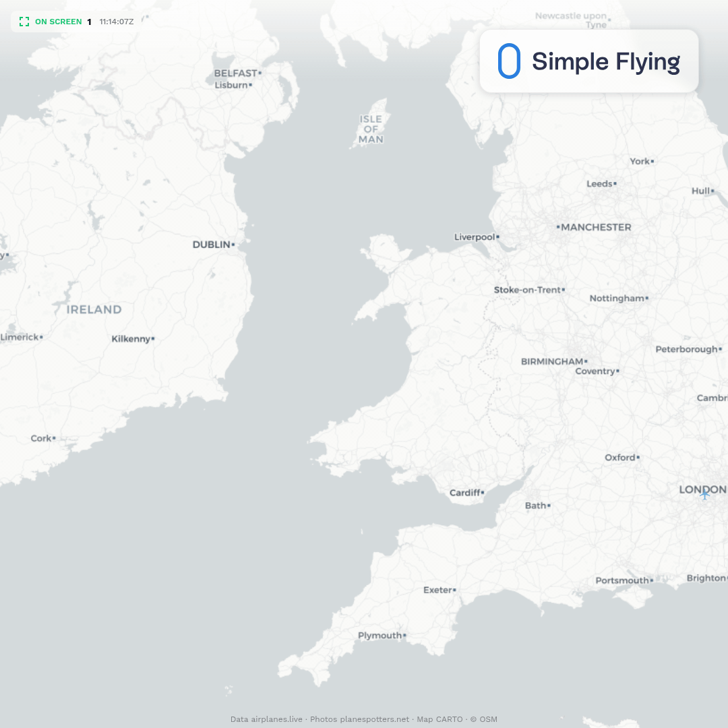
Task: Click the Liverpool city marker dot
Action: pyautogui.click(x=497, y=237)
